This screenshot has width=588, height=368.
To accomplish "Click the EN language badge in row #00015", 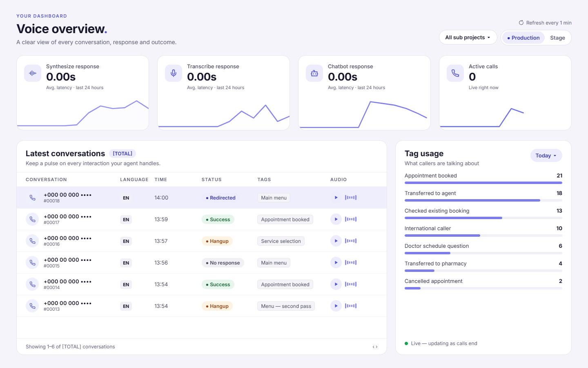I will (126, 263).
